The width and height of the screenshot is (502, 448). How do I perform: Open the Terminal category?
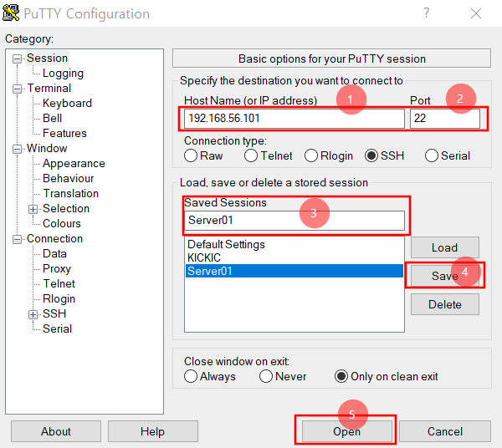tap(49, 89)
